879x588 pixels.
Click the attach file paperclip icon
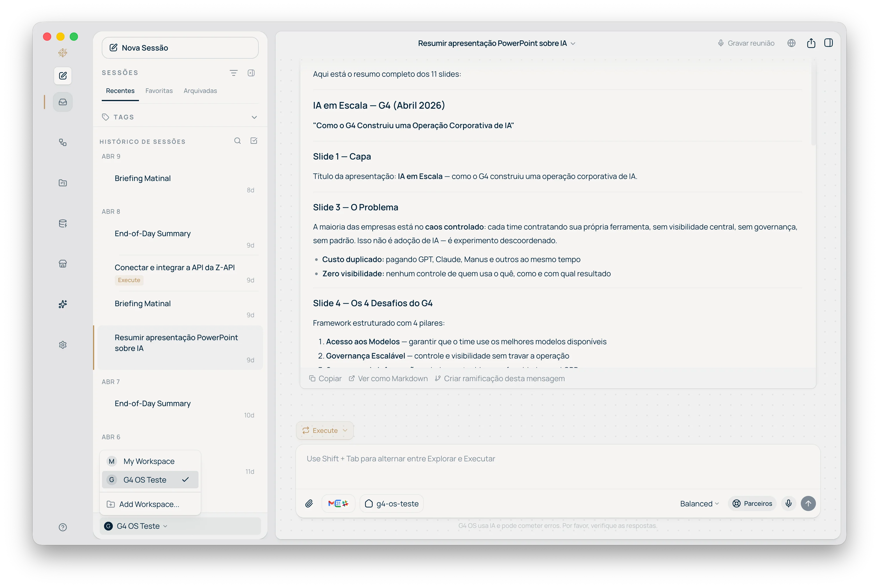pyautogui.click(x=309, y=504)
